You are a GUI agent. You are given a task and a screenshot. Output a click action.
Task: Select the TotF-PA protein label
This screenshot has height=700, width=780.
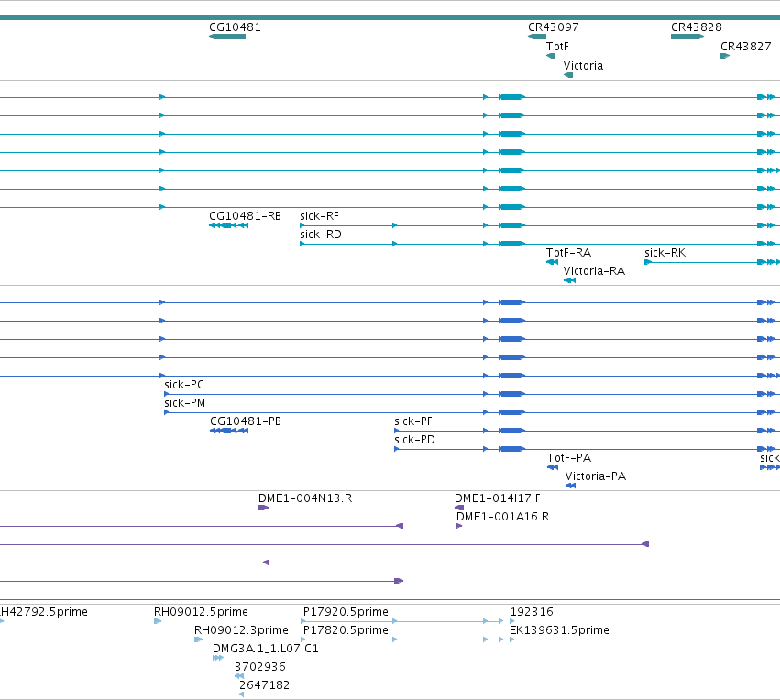pyautogui.click(x=569, y=458)
